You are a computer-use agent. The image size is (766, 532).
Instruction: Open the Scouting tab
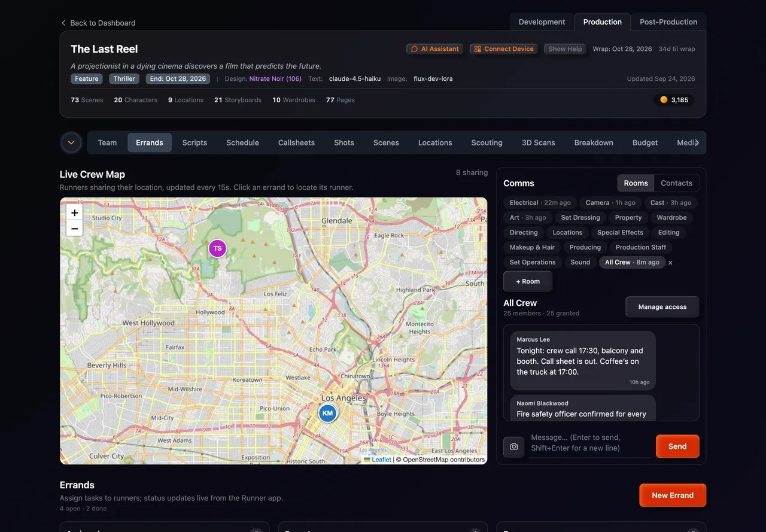[487, 142]
